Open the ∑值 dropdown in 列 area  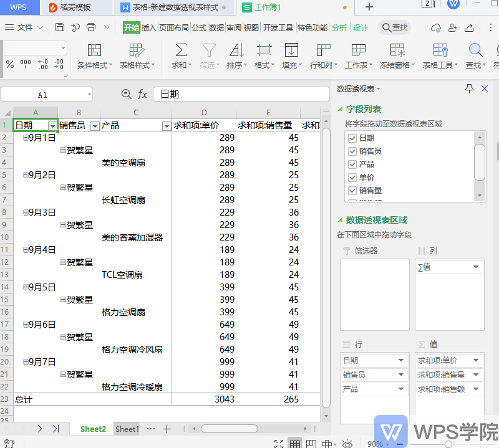point(476,267)
